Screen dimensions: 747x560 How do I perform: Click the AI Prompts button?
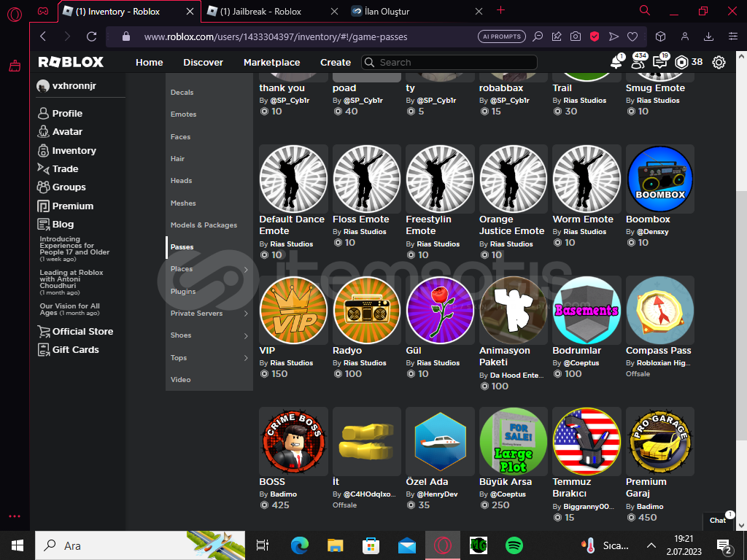coord(502,36)
